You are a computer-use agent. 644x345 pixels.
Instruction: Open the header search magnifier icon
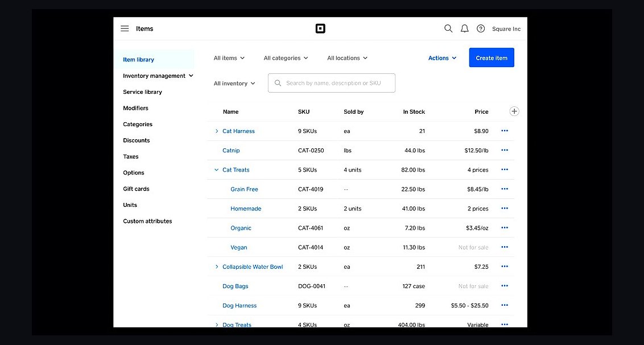448,29
